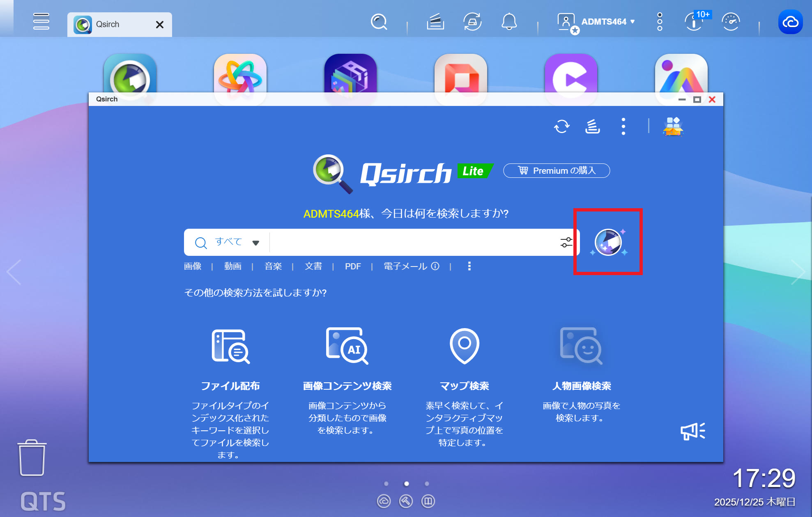Viewport: 812px width, 517px height.
Task: Click the Premium の購入 button
Action: (556, 170)
